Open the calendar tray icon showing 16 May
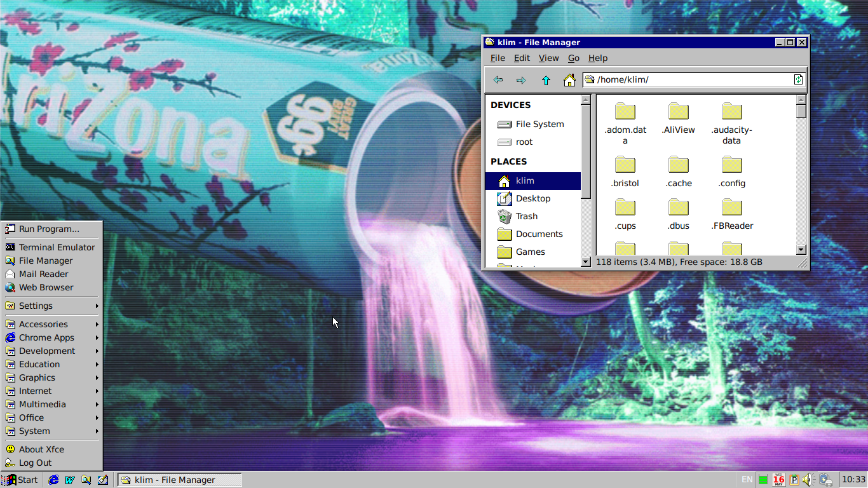 click(778, 480)
